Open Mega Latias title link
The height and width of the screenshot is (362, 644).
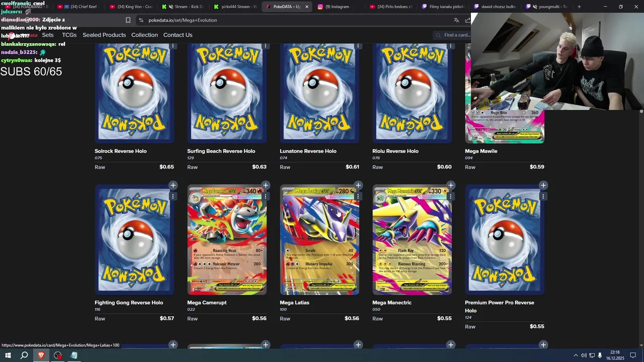point(294,303)
